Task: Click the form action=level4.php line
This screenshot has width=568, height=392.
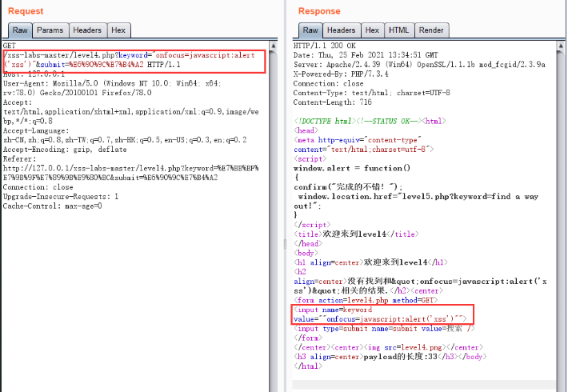Action: (366, 300)
